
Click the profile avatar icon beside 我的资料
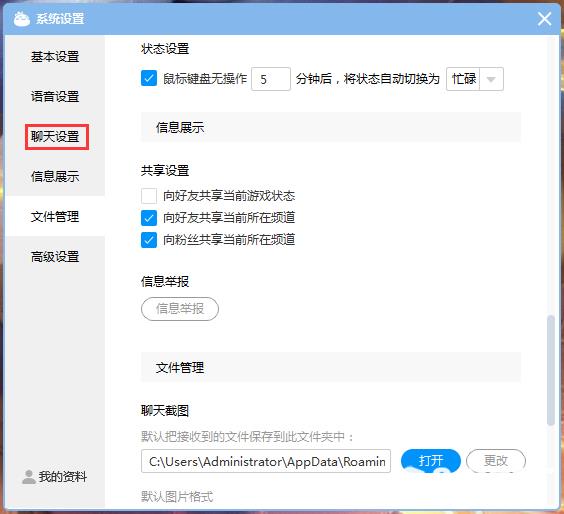point(28,477)
